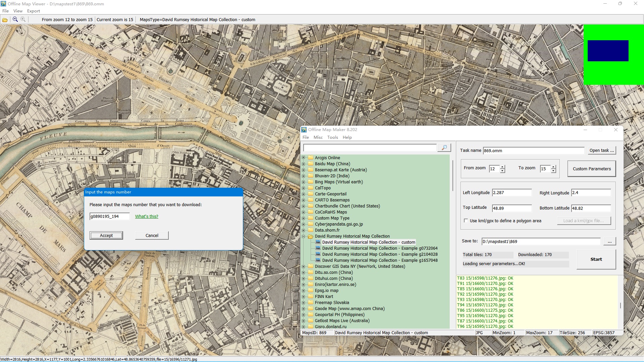Click the David Rumsey collection open-folder icon
Screen dimensions: 644x362
pyautogui.click(x=311, y=236)
